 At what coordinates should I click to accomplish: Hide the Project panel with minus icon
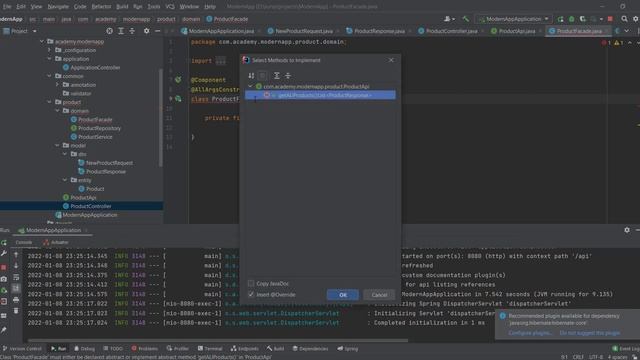tap(158, 31)
